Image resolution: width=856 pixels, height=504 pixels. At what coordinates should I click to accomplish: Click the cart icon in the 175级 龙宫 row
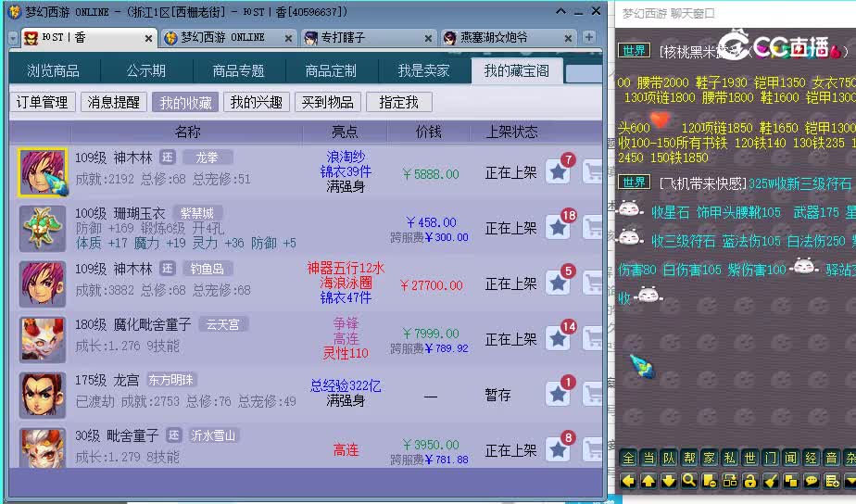coord(593,395)
